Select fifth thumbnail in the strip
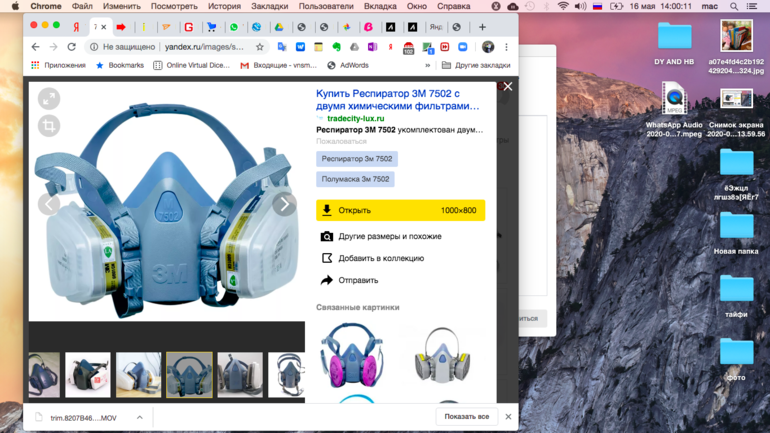Image resolution: width=770 pixels, height=433 pixels. tap(240, 375)
